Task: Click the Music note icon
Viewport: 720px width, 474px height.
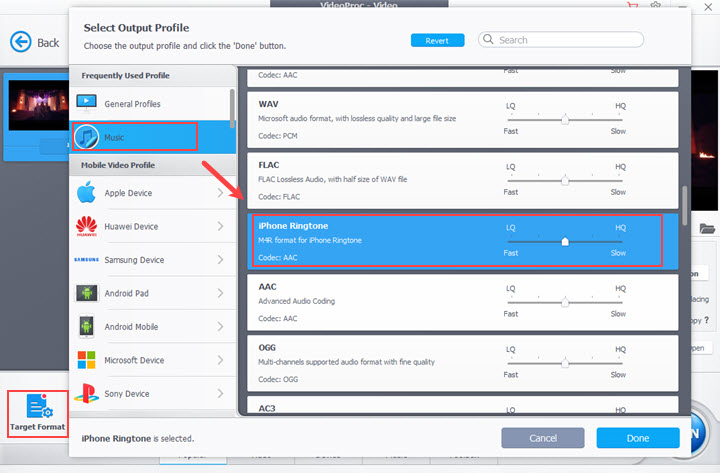Action: 86,137
